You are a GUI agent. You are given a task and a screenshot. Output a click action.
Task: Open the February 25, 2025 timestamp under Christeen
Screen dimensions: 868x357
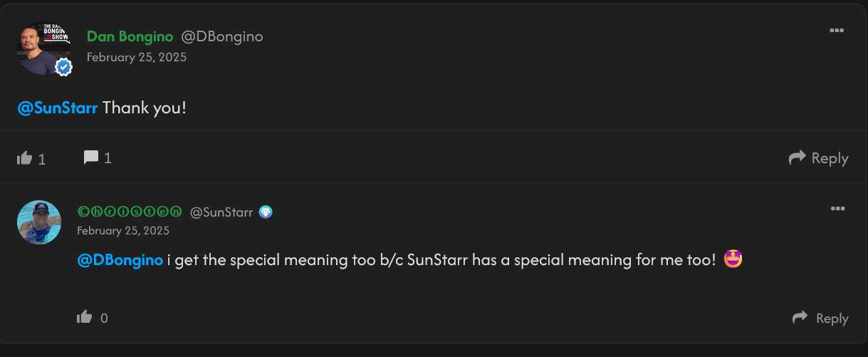click(x=123, y=230)
